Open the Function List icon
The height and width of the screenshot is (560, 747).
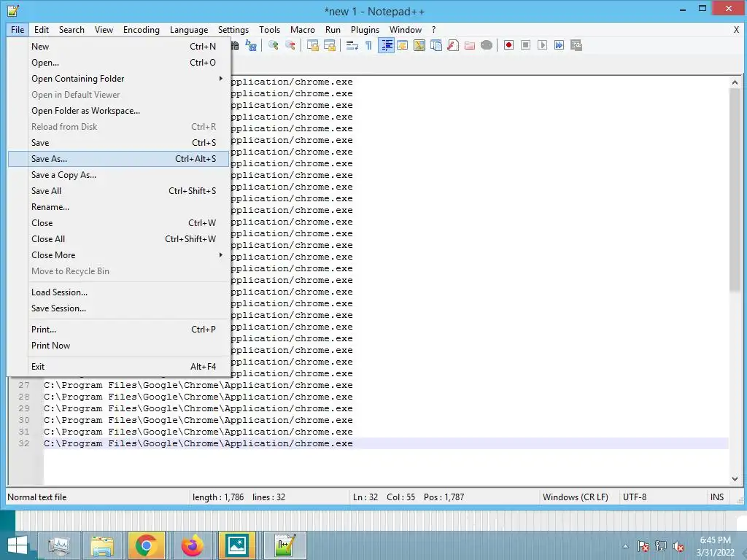[x=452, y=45]
